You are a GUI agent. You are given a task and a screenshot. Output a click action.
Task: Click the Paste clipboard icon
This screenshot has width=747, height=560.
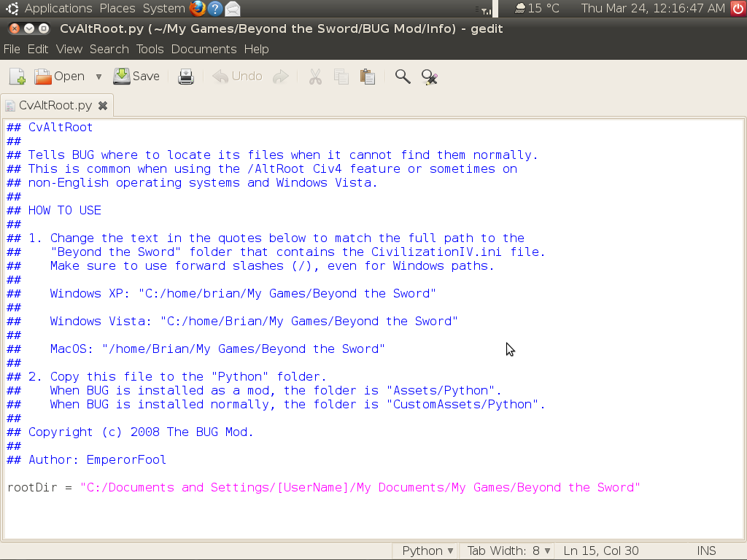[368, 77]
